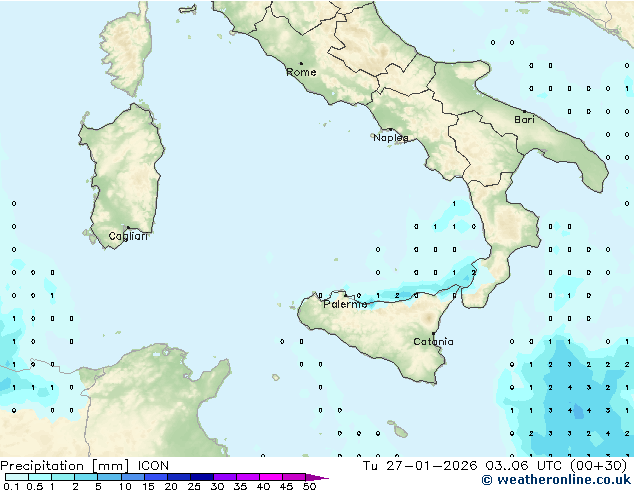Image resolution: width=634 pixels, height=490 pixels.
Task: Click the Rome city label
Action: 301,72
